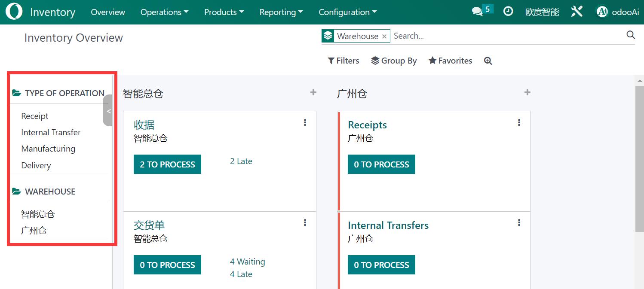The height and width of the screenshot is (289, 644).
Task: Click 2 TO PROCESS button
Action: [167, 164]
